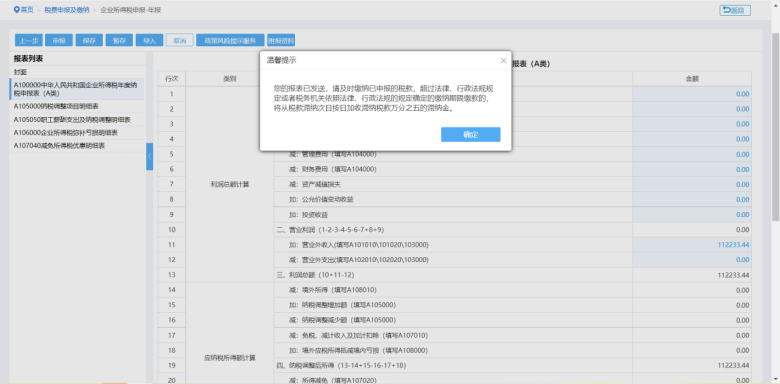Click the 资产减值损失 amount field in row 7
Image resolution: width=780 pixels, height=384 pixels.
tap(692, 185)
